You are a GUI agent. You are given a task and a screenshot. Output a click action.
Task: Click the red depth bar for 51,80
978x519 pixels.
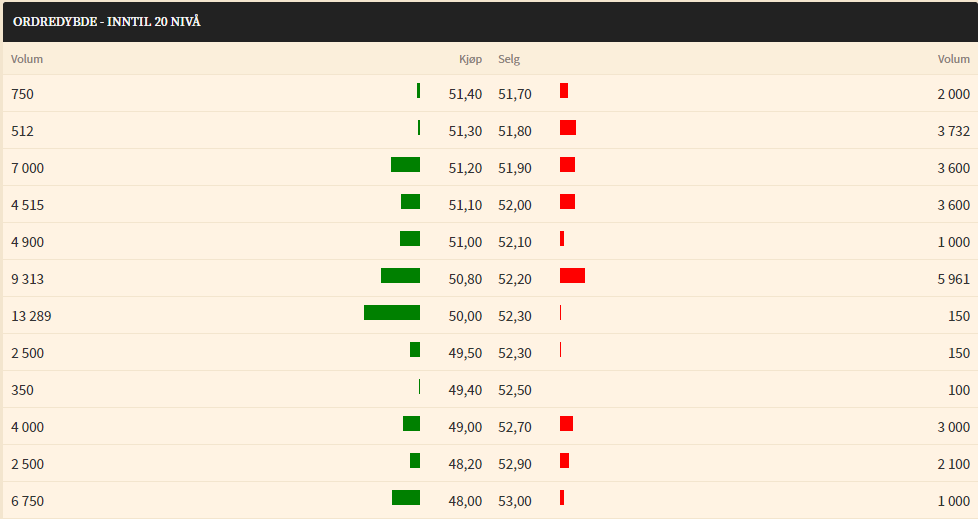pyautogui.click(x=568, y=128)
